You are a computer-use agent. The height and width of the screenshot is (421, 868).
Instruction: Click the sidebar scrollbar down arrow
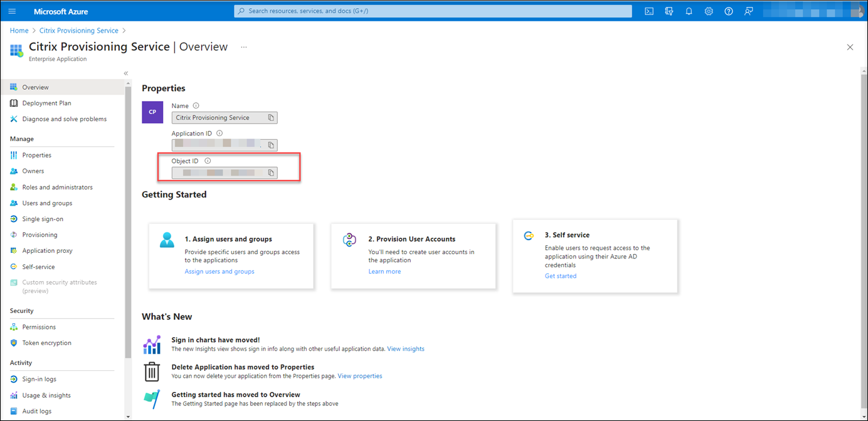pos(129,416)
